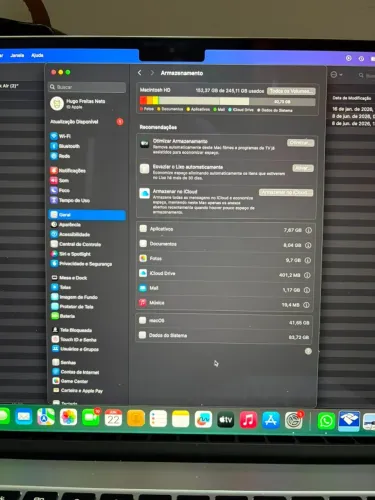Show info for Documentos storage
Image resolution: width=375 pixels, height=500 pixels.
tap(308, 245)
